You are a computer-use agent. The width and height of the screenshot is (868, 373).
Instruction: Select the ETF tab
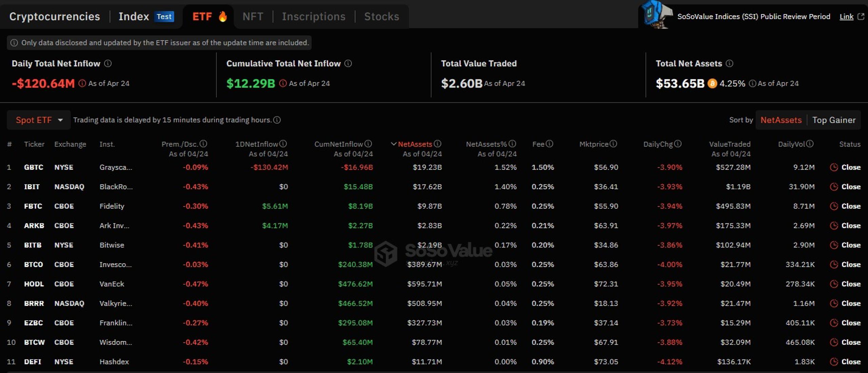click(x=202, y=16)
